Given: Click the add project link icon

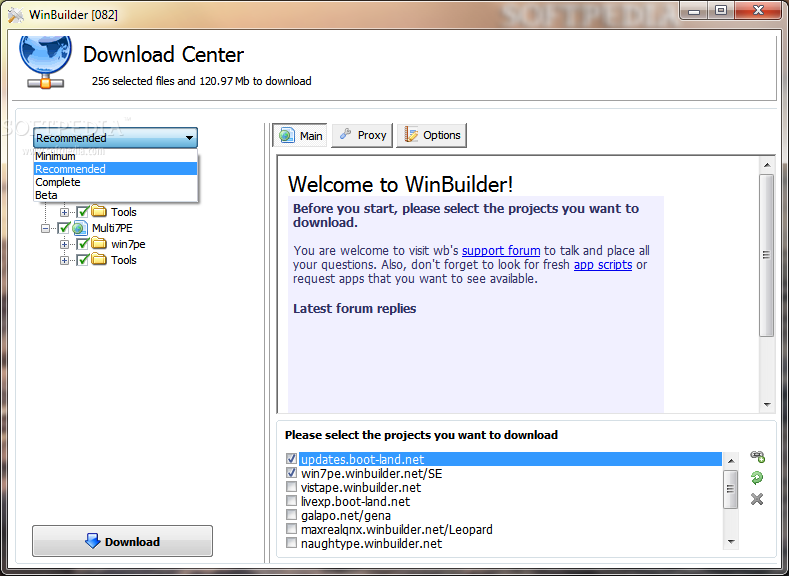Looking at the screenshot, I should point(757,456).
